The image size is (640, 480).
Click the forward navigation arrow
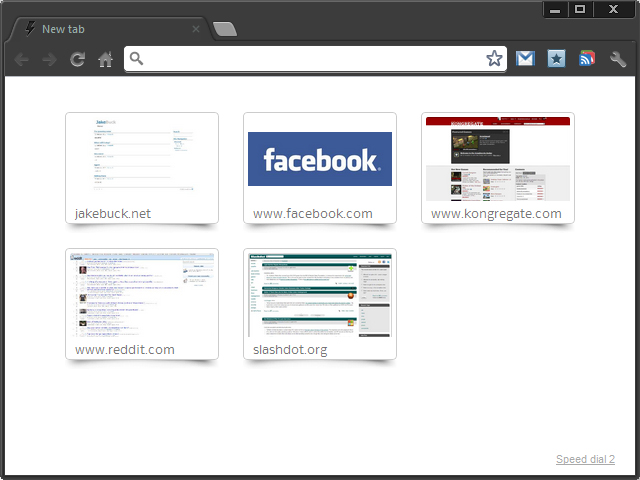point(49,60)
